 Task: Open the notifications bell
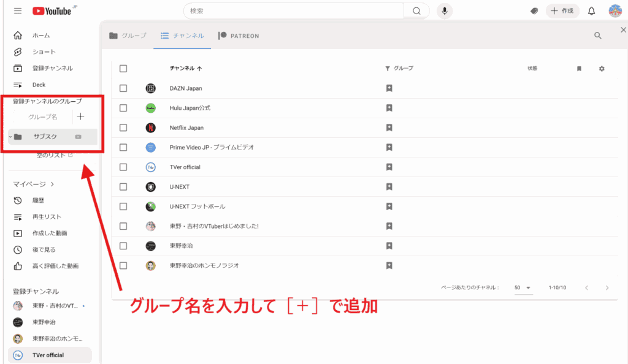coord(592,11)
